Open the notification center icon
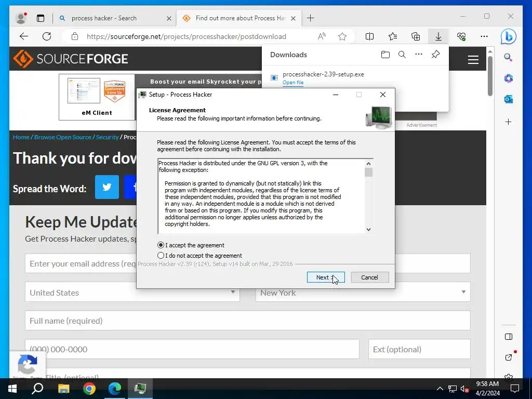 click(x=515, y=389)
